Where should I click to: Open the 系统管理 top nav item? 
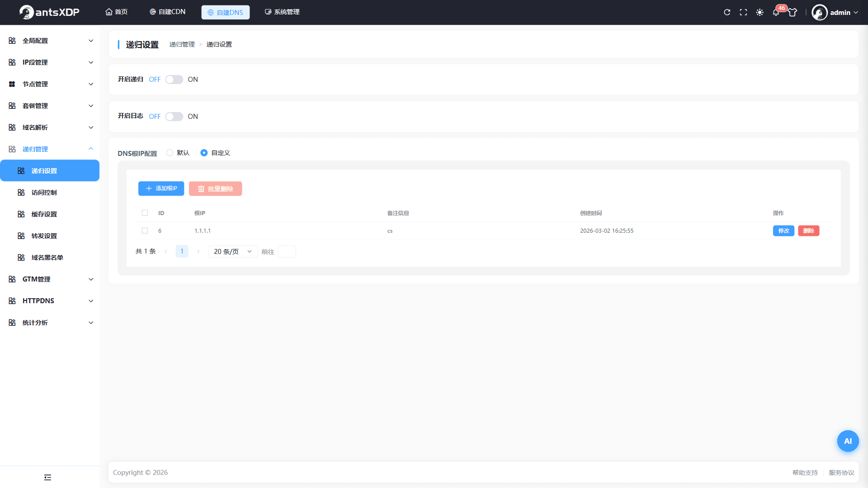pyautogui.click(x=282, y=12)
